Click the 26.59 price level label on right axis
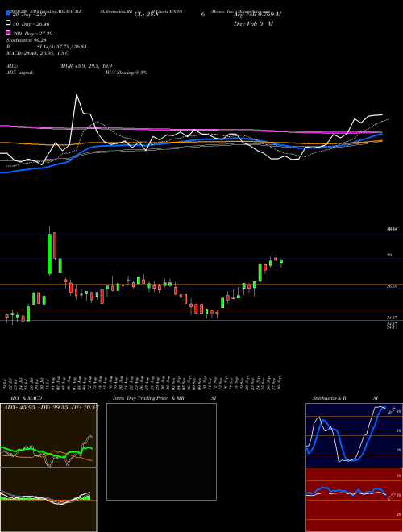 (x=392, y=286)
